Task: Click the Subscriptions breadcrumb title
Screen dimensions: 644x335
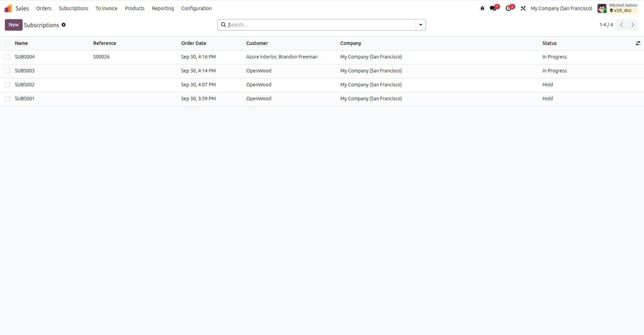Action: (x=41, y=25)
